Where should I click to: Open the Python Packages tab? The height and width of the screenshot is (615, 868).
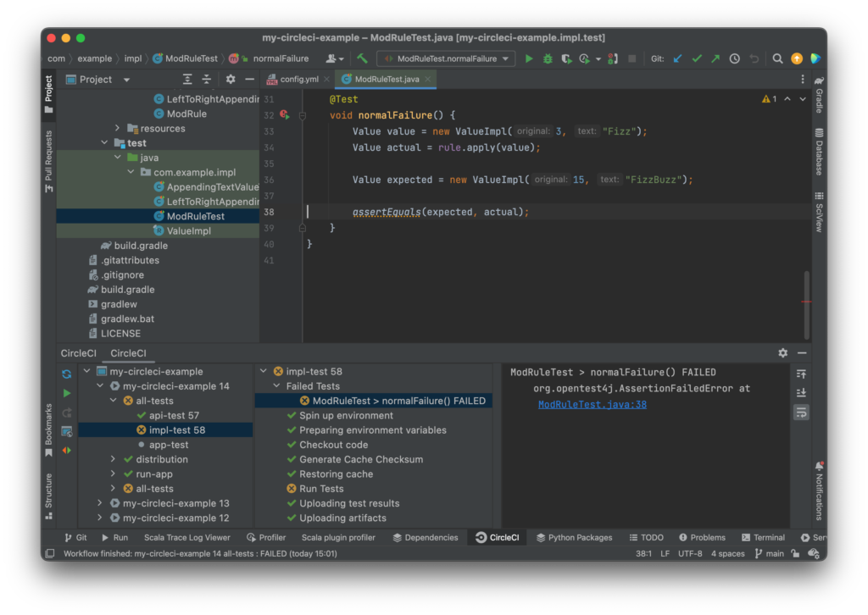tap(574, 538)
